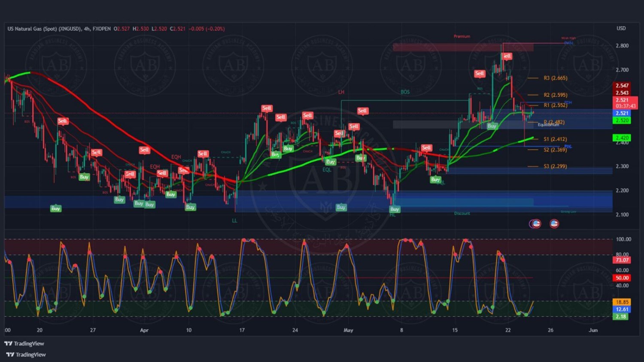644x362 pixels.
Task: Click the Jun date on time axis
Action: [x=593, y=330]
